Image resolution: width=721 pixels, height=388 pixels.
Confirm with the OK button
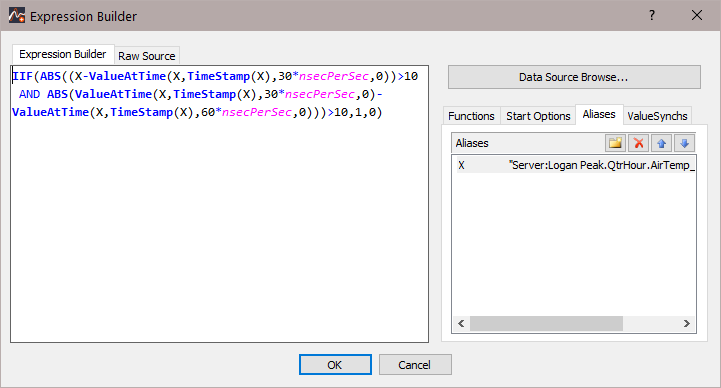tap(335, 365)
